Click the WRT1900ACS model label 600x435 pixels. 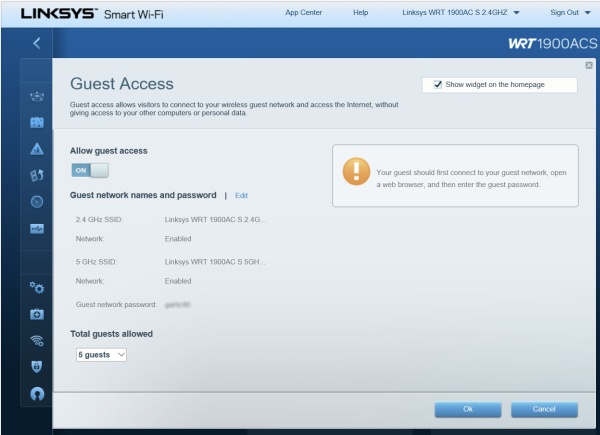coord(553,43)
